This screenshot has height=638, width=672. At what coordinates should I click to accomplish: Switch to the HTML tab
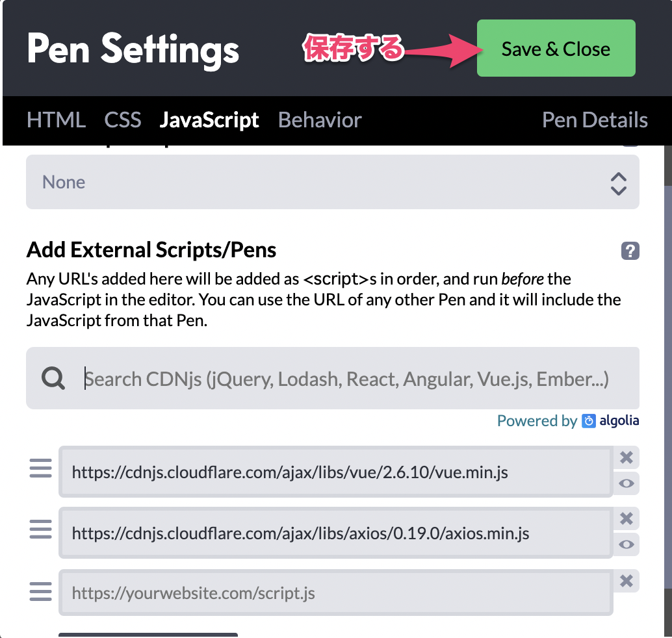(x=56, y=120)
